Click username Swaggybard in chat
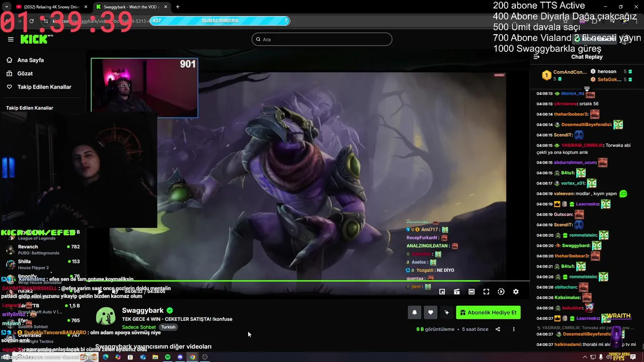The image size is (644, 362). pyautogui.click(x=576, y=246)
